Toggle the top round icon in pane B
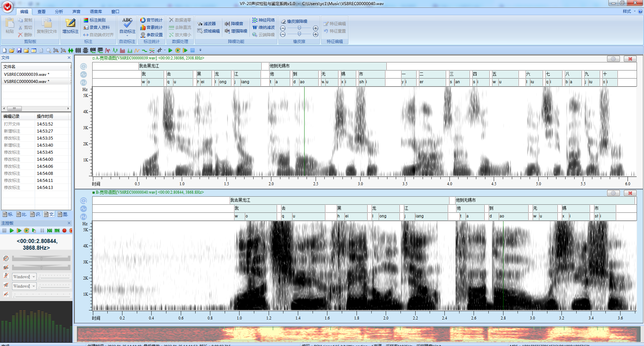The height and width of the screenshot is (346, 644). (84, 201)
